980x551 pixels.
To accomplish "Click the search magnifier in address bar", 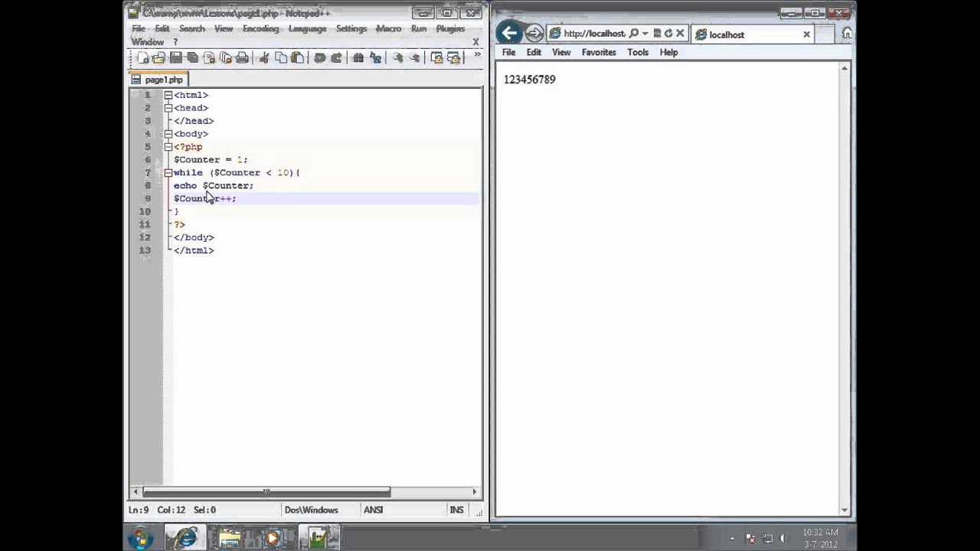I will [634, 34].
